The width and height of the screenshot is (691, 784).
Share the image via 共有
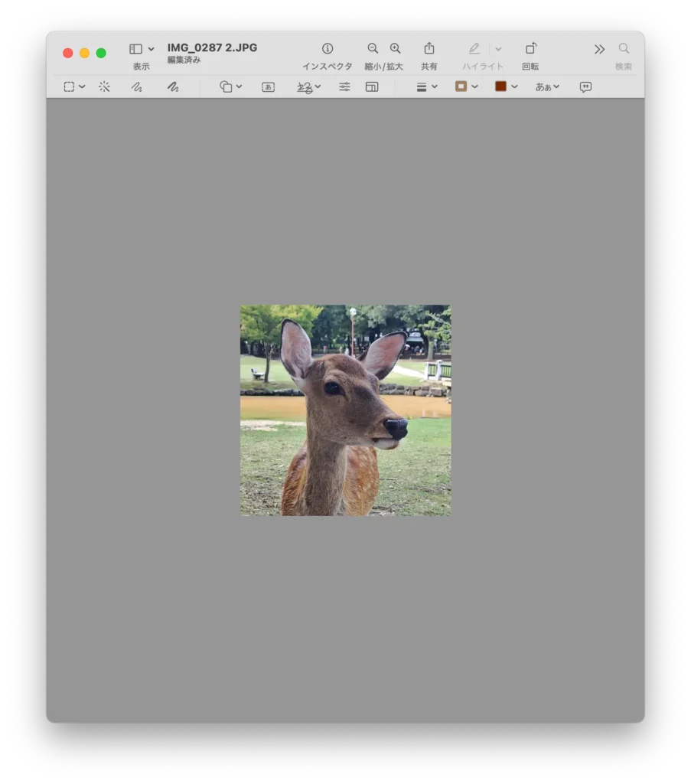[x=429, y=48]
